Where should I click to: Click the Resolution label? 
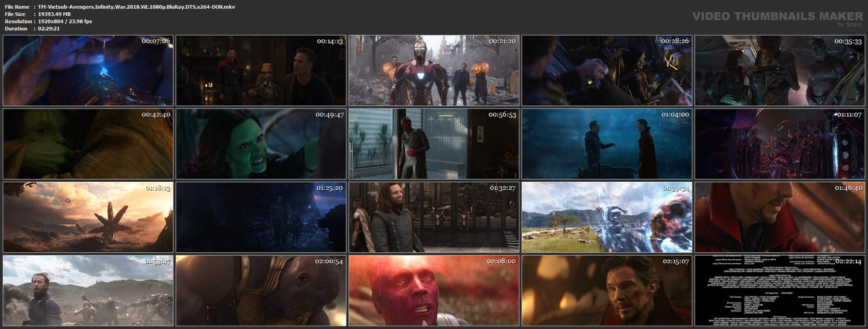(19, 21)
